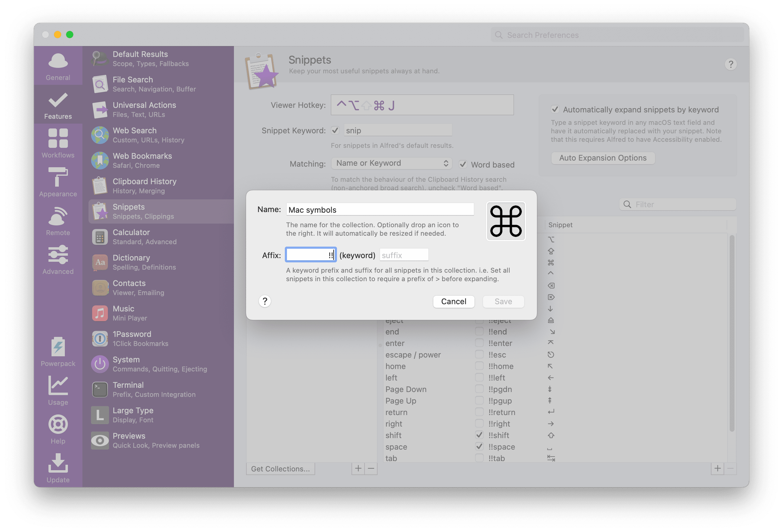Click Cancel in the collection dialog
Viewport: 783px width, 532px height.
pyautogui.click(x=454, y=301)
